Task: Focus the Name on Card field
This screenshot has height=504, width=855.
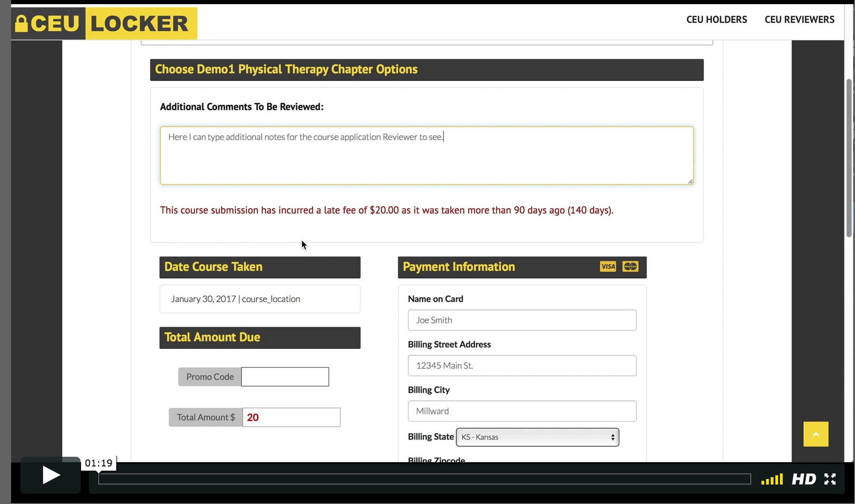Action: (522, 320)
